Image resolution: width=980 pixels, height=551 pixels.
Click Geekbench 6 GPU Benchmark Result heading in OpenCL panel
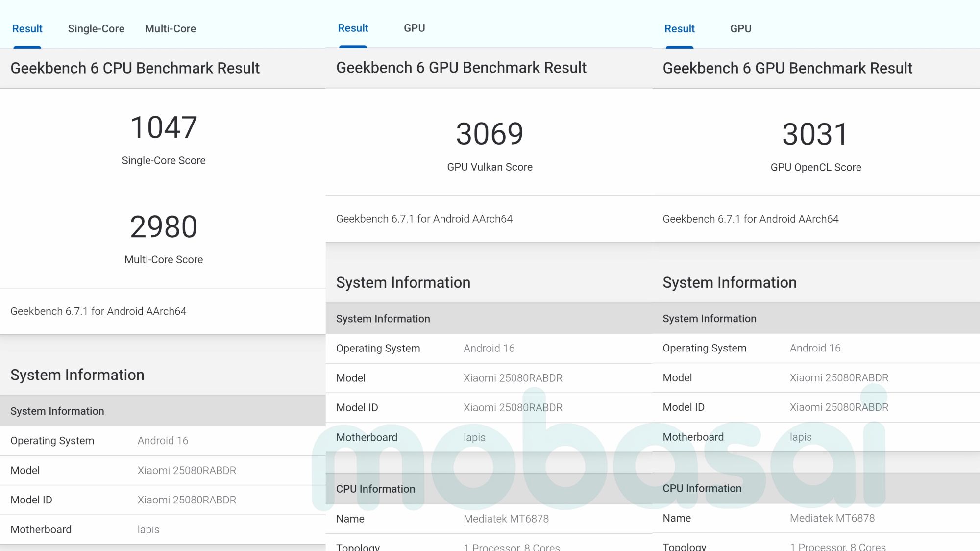click(788, 68)
